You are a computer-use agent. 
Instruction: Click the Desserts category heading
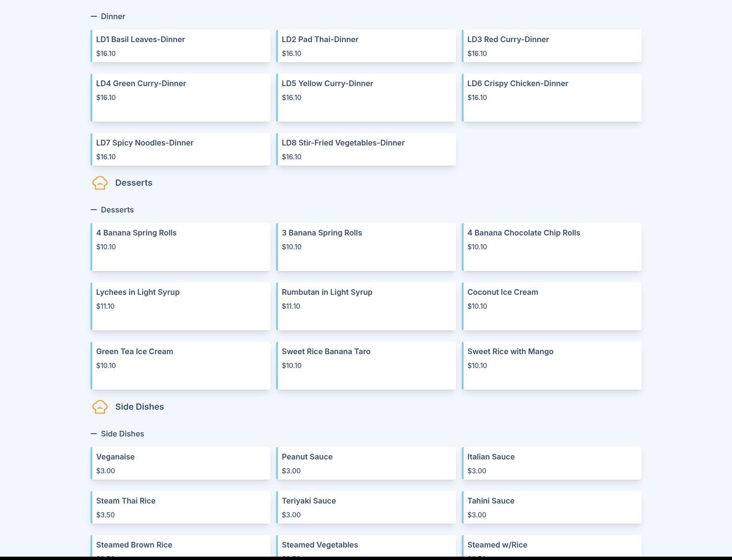click(133, 183)
